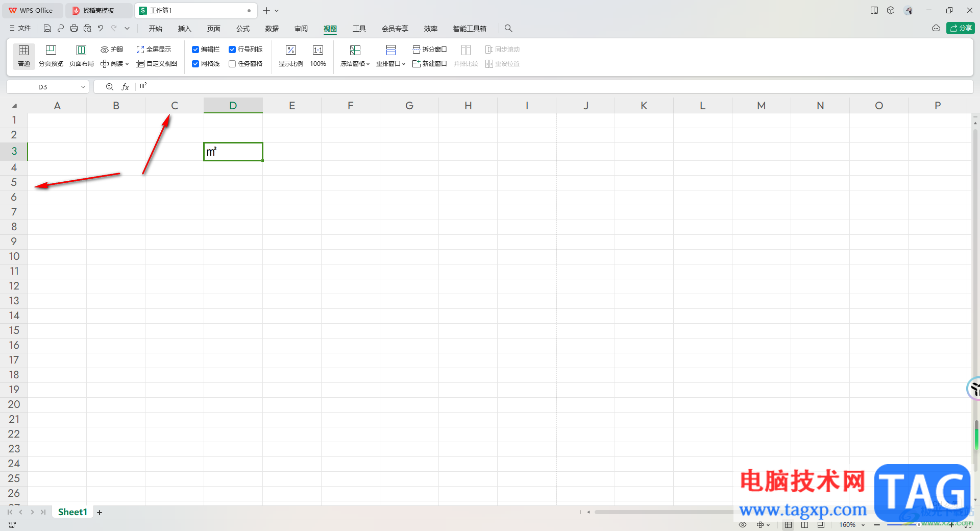
Task: Click the Save icon in quick toolbar
Action: click(x=47, y=29)
